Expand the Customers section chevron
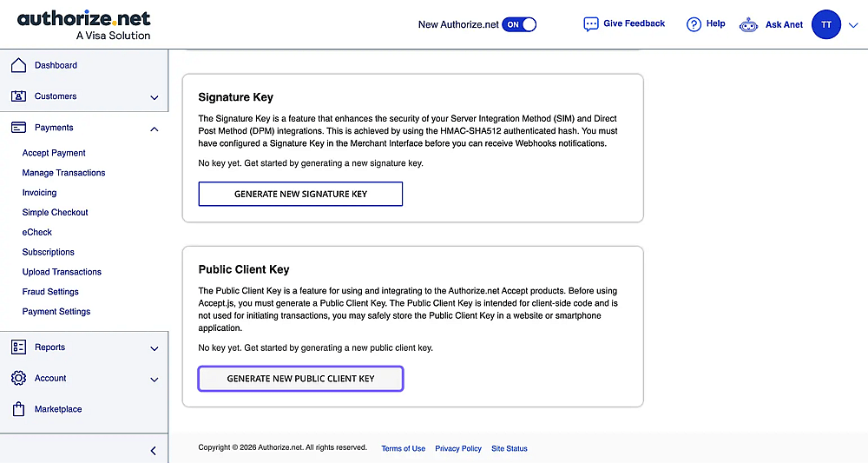The height and width of the screenshot is (463, 868). pyautogui.click(x=155, y=97)
